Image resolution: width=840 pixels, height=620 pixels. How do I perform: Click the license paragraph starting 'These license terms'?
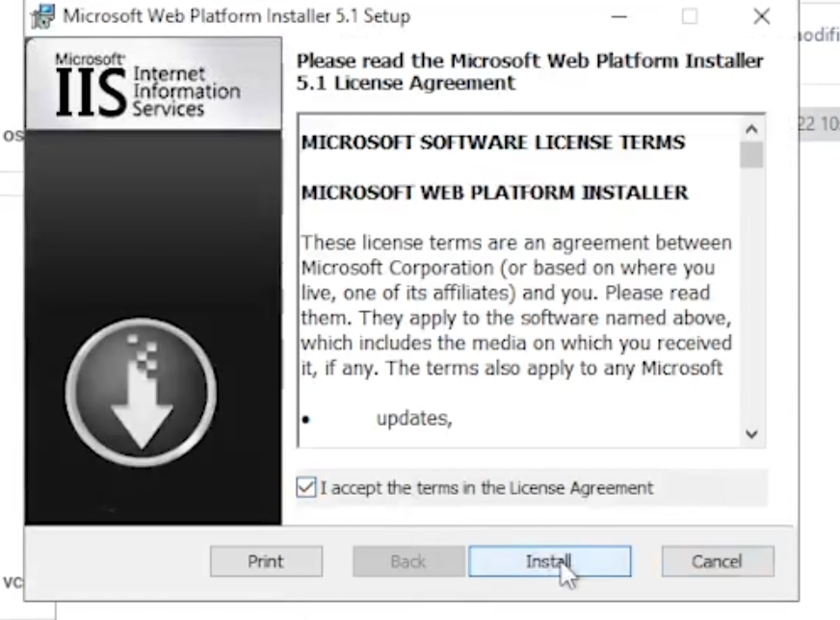coord(516,305)
